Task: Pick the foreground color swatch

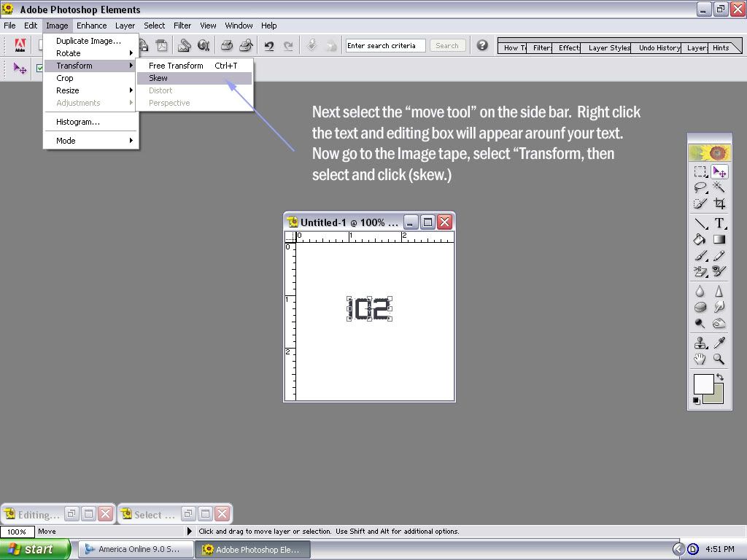Action: (703, 384)
